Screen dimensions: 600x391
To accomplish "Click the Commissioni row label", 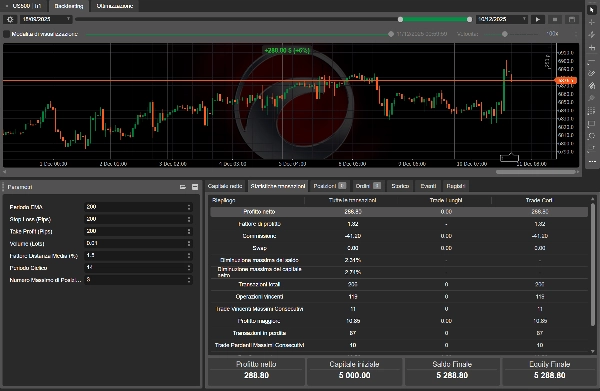I will pos(259,236).
